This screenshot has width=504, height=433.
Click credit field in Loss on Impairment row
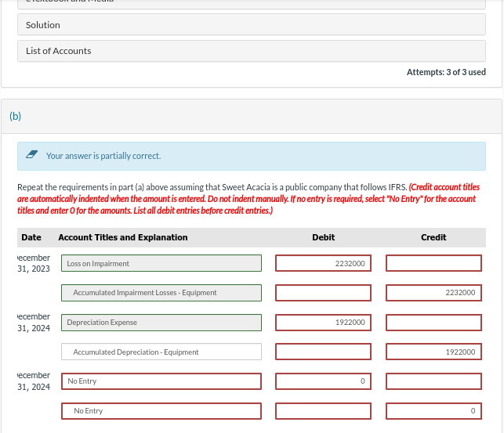433,263
